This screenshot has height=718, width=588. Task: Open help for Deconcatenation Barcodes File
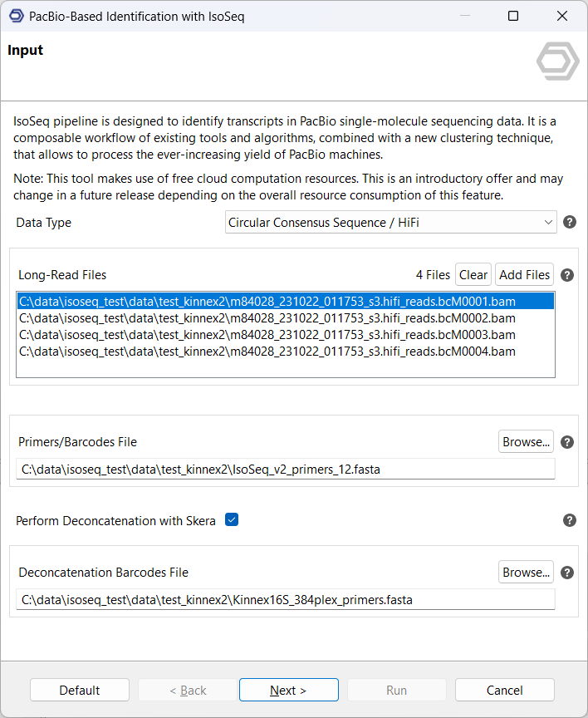[x=568, y=573]
